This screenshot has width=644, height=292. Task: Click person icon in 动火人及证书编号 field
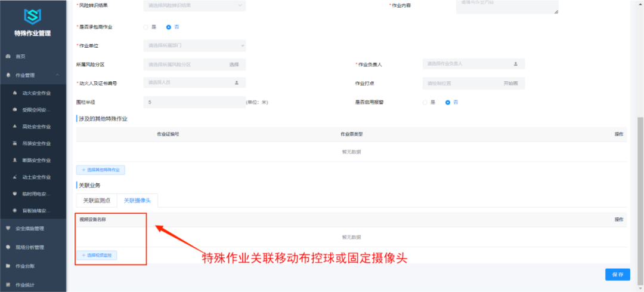point(237,82)
